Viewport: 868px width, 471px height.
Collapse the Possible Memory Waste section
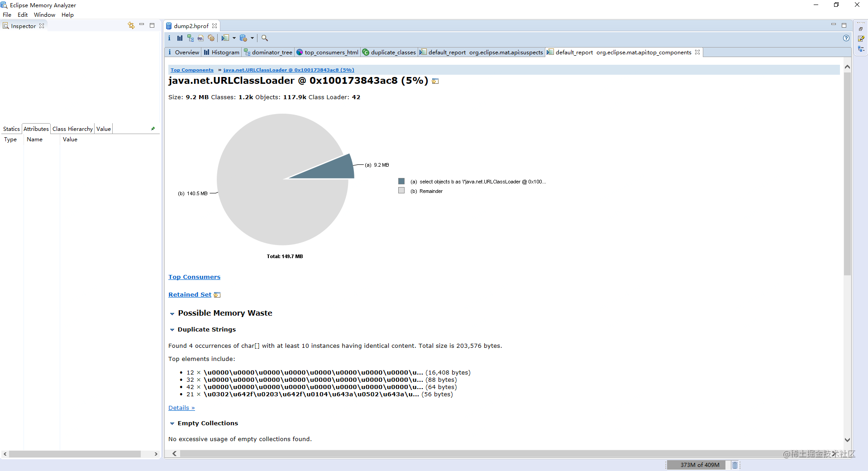tap(172, 313)
